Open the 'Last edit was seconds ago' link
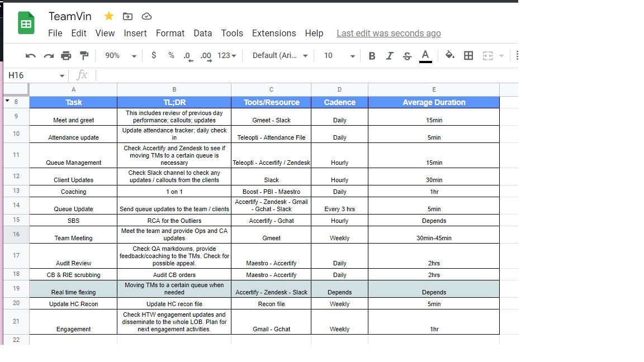644x362 pixels. click(389, 34)
